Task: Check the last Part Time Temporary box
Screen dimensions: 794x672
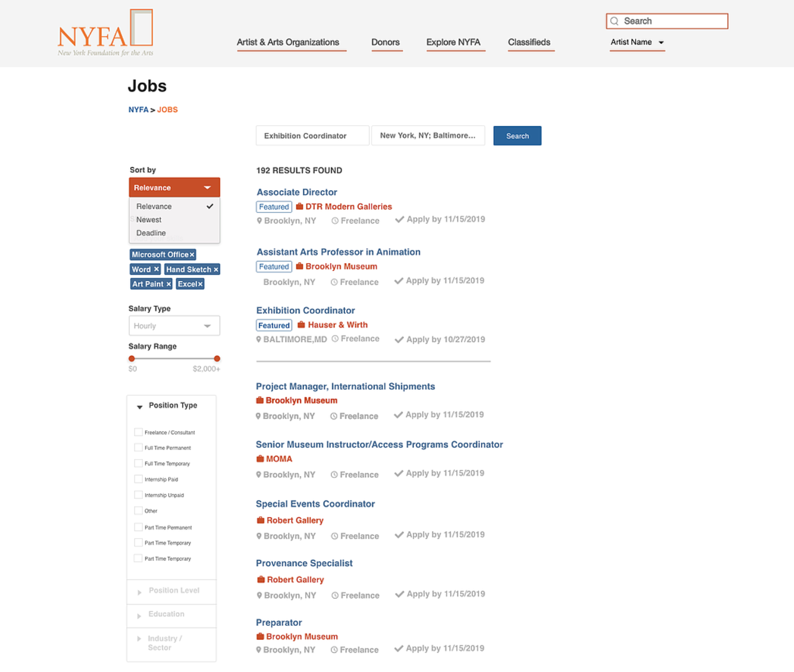Action: click(x=138, y=558)
